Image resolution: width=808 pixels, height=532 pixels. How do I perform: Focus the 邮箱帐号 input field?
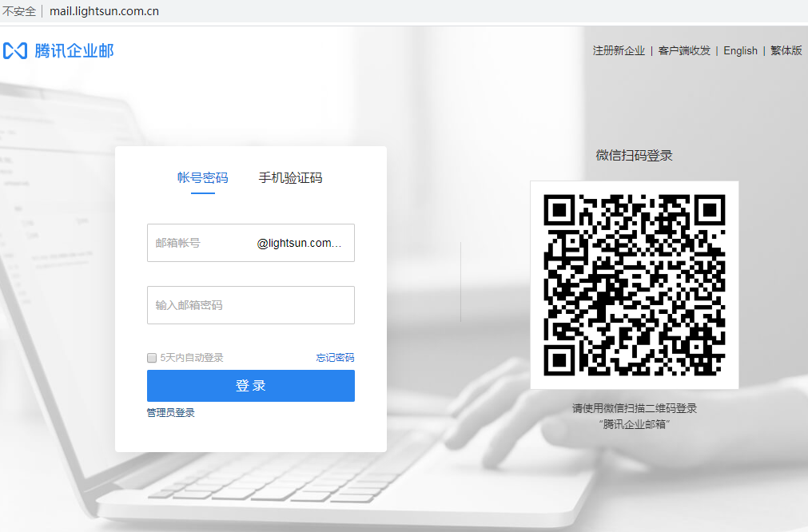[200, 244]
